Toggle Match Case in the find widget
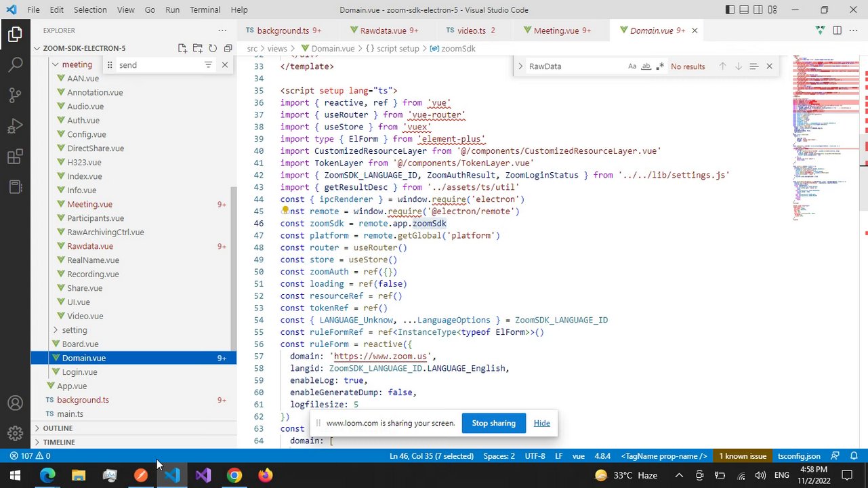The width and height of the screenshot is (868, 488). 632,66
